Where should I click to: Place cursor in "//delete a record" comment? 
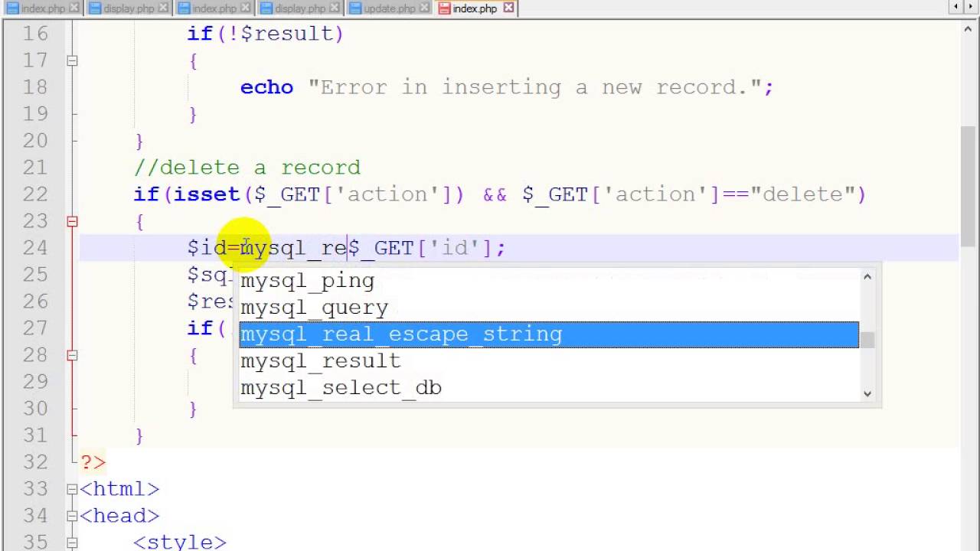(247, 168)
